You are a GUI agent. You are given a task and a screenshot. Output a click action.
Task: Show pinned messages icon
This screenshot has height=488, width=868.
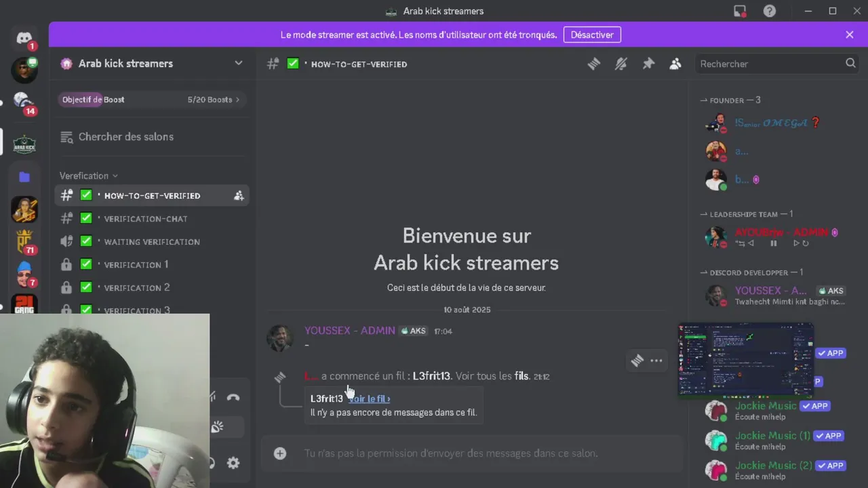tap(648, 64)
